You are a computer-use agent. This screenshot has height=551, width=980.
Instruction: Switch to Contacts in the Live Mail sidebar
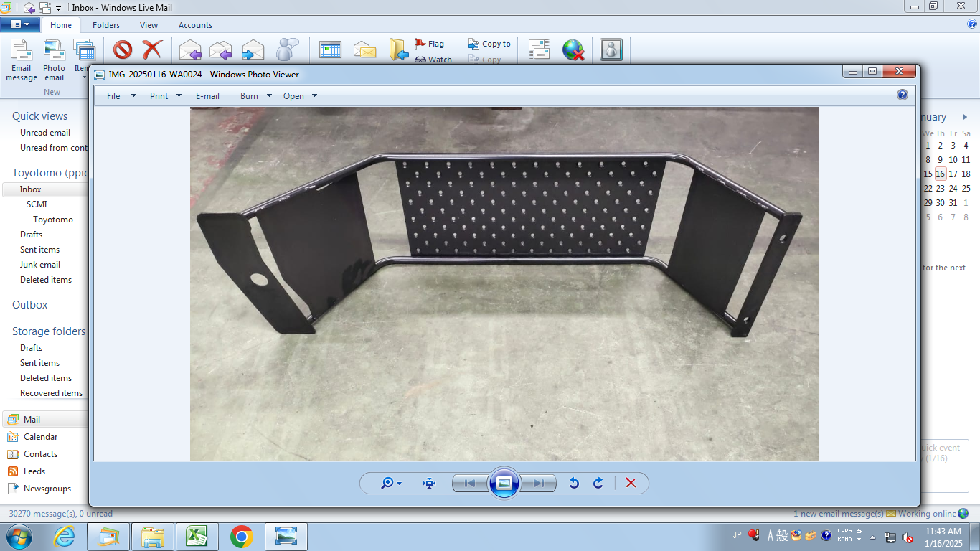[x=40, y=454]
